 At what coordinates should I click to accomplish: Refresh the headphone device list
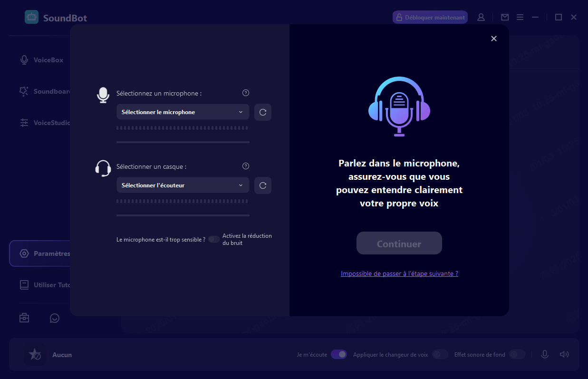tap(263, 185)
